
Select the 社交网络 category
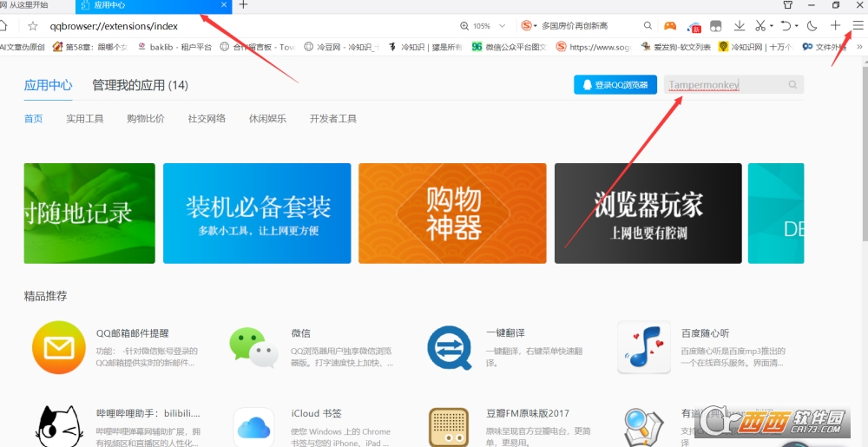[x=207, y=118]
